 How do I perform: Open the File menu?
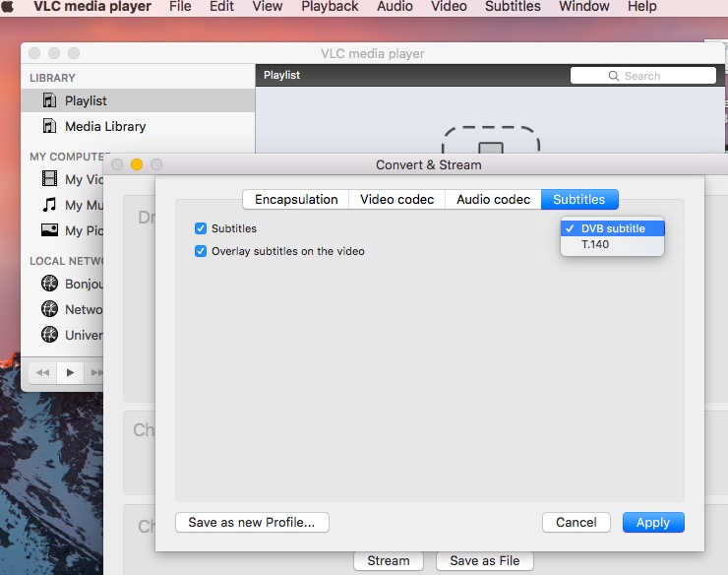point(180,7)
